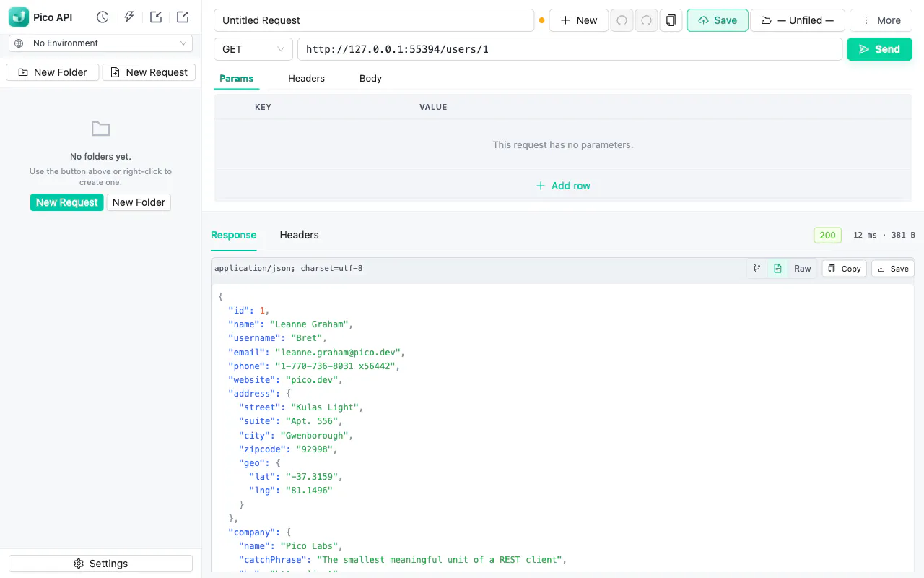Switch response view to Raw
This screenshot has width=924, height=578.
(803, 269)
